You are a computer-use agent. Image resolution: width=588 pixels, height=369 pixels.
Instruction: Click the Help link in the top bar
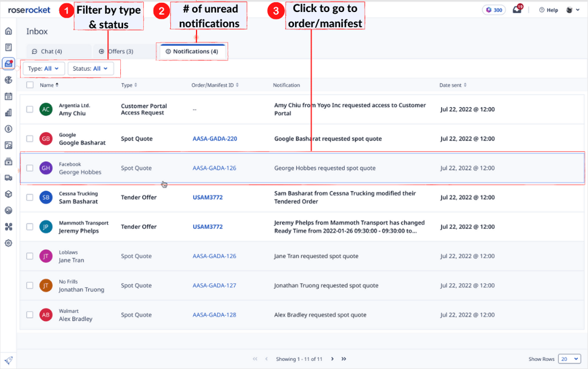[550, 9]
